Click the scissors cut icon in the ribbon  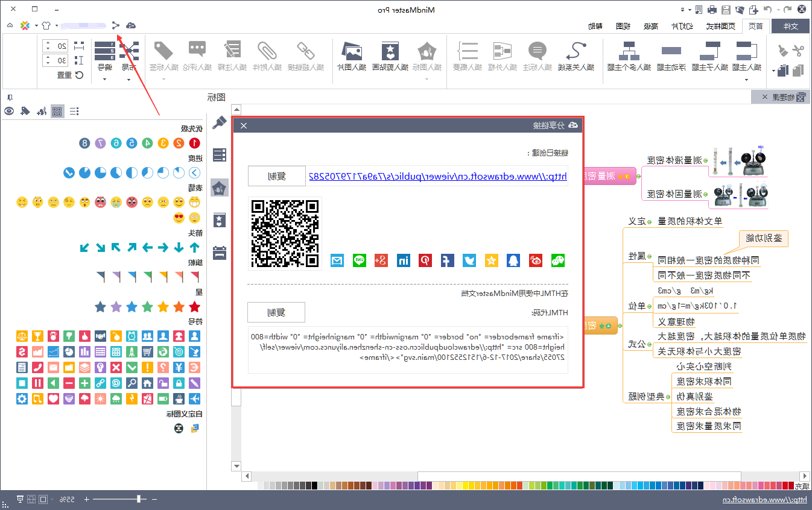click(x=798, y=51)
